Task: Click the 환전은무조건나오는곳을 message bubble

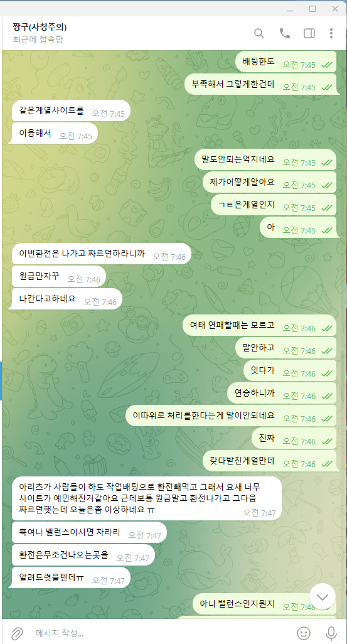Action: (83, 555)
